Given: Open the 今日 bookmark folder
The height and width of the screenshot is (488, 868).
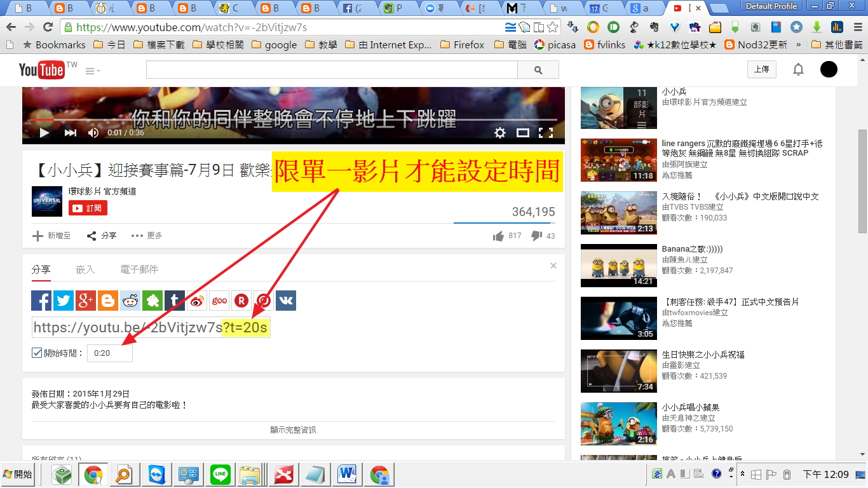Looking at the screenshot, I should point(109,45).
